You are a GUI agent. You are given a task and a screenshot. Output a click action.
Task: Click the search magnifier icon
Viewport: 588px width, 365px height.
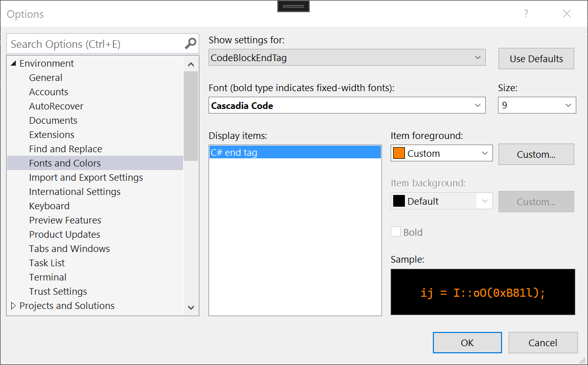pyautogui.click(x=190, y=44)
